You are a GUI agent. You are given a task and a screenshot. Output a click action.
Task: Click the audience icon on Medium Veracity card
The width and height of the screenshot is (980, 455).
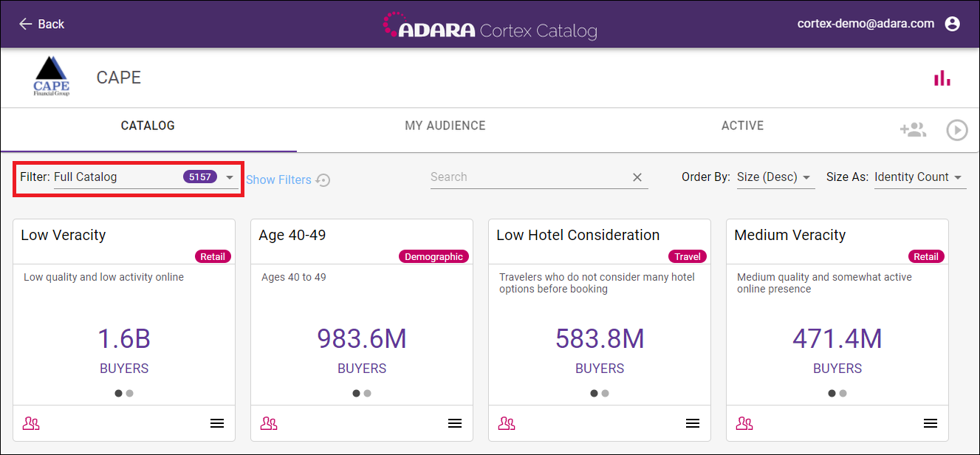coord(744,423)
